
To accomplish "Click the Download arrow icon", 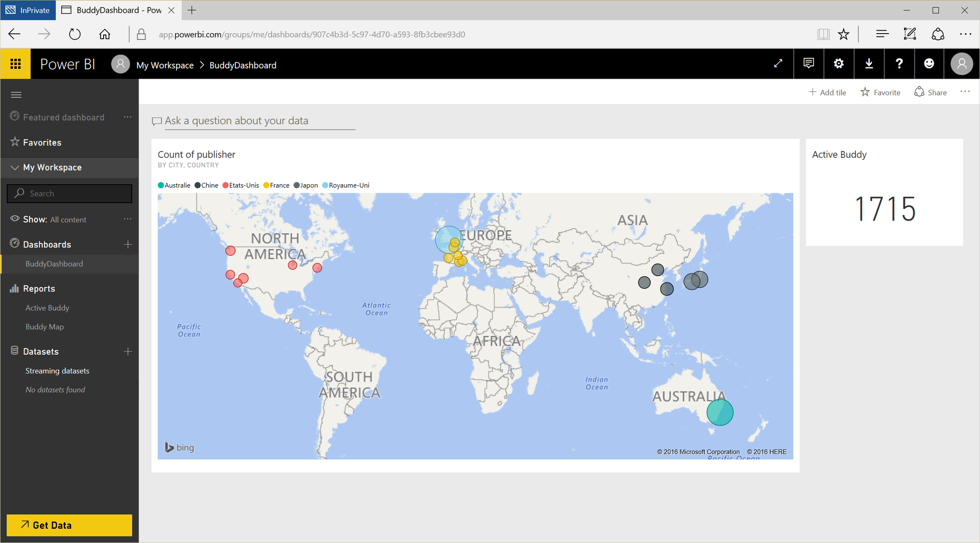I will point(869,63).
